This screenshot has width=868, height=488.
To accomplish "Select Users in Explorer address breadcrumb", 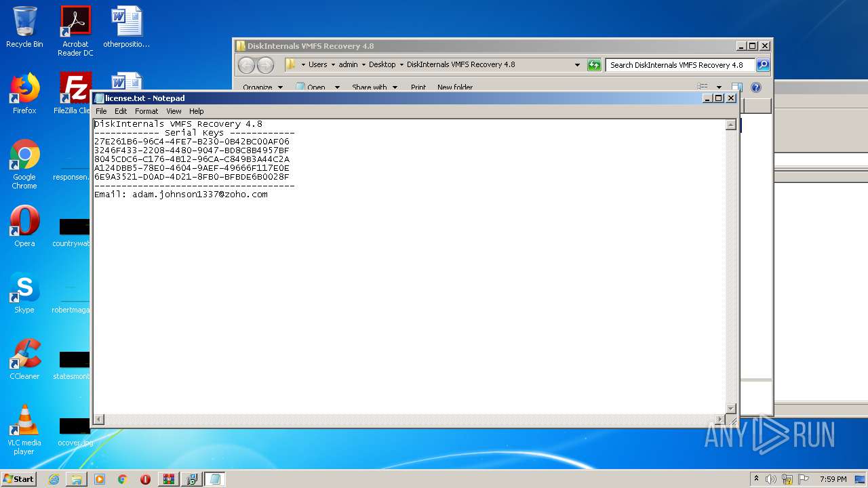I will click(x=317, y=65).
